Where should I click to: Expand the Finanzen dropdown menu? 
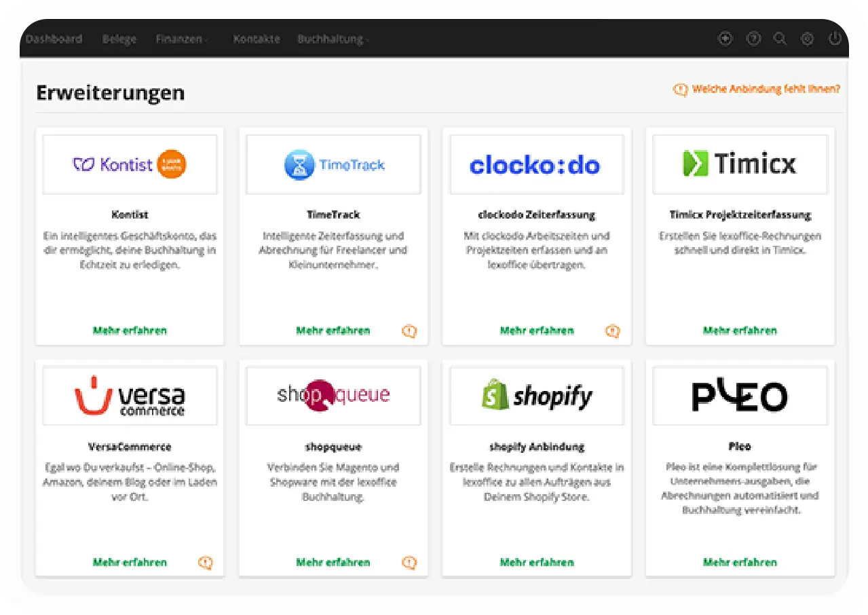180,39
